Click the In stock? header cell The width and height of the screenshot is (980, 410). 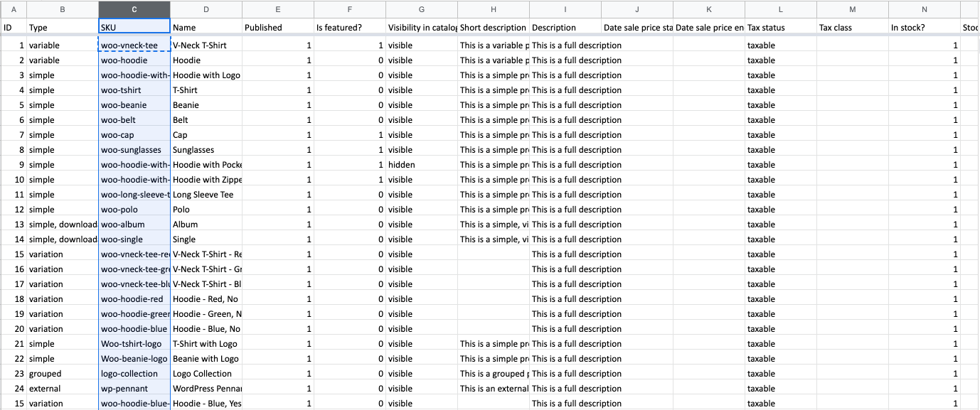click(924, 27)
